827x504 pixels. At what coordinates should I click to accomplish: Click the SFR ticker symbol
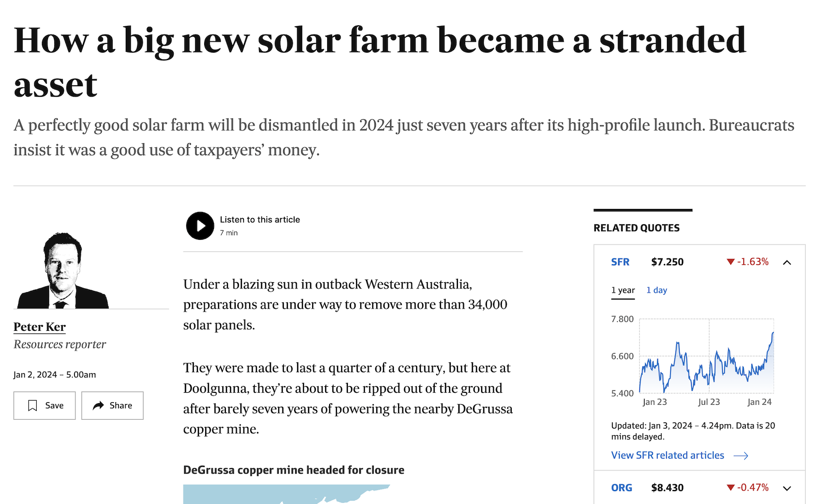(x=620, y=262)
